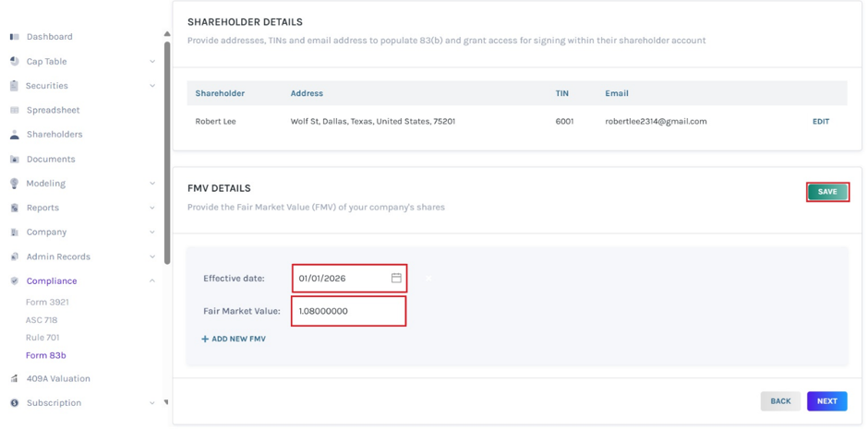Click the Dashboard sidebar icon
Screen dimensions: 868x429
coord(15,37)
